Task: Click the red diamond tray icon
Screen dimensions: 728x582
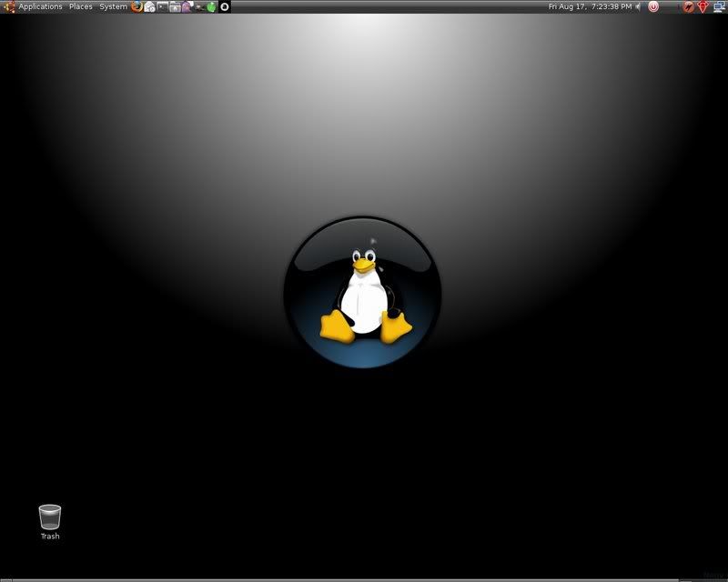Action: point(703,6)
